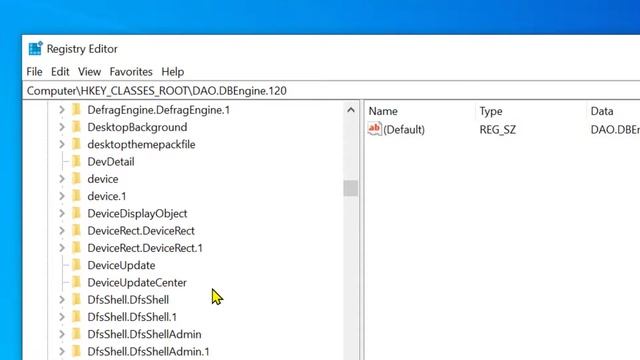Expand the desktopthemepackfile key
Image resolution: width=640 pixels, height=360 pixels.
[x=62, y=144]
